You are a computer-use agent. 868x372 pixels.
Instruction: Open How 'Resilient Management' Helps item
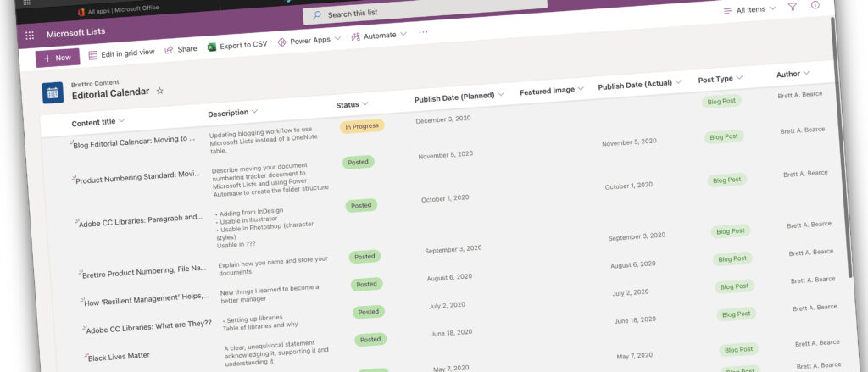pyautogui.click(x=146, y=299)
